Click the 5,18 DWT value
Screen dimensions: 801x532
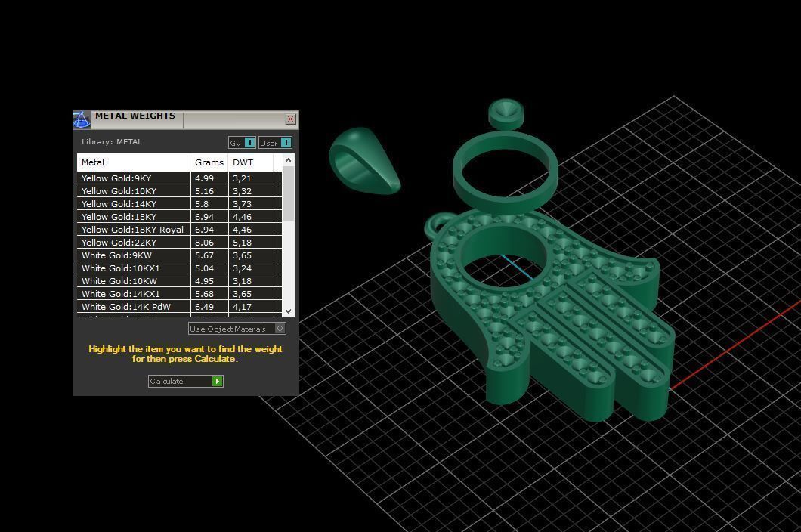[242, 243]
